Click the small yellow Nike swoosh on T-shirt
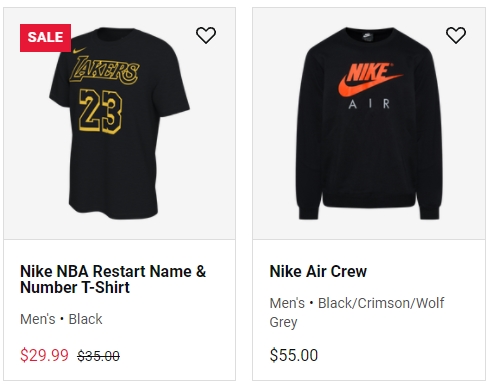494x388 pixels. 79,51
